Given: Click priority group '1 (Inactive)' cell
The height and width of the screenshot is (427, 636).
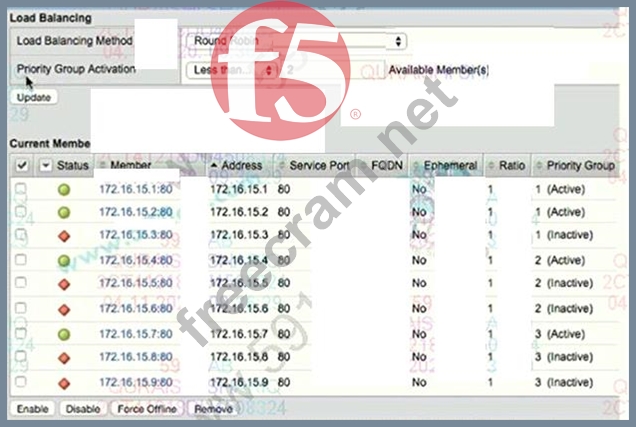Looking at the screenshot, I should tap(564, 235).
